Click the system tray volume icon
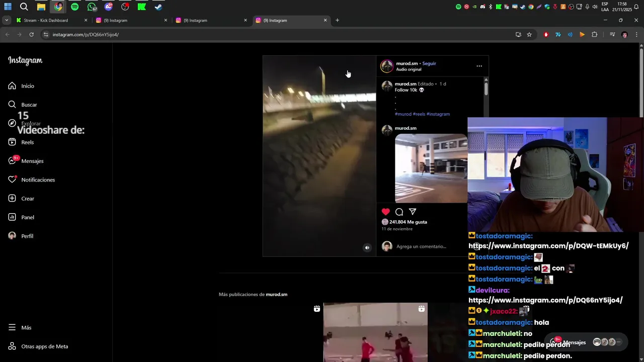The width and height of the screenshot is (644, 362). (595, 7)
